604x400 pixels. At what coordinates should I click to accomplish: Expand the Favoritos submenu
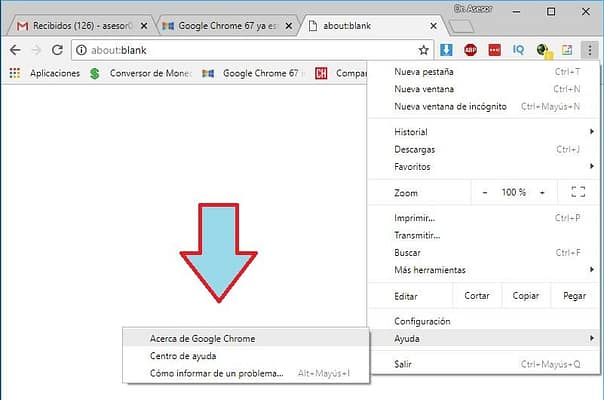(x=484, y=166)
